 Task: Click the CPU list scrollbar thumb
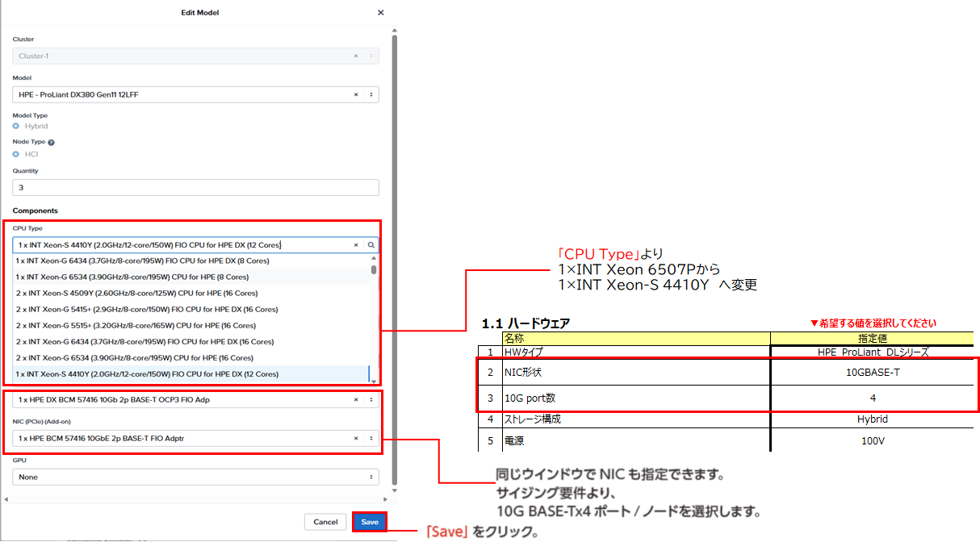click(374, 269)
